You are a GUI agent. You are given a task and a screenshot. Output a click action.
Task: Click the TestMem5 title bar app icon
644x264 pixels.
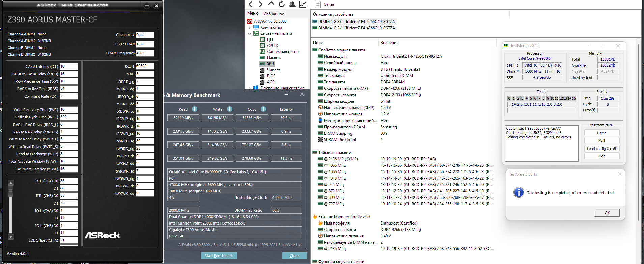pyautogui.click(x=506, y=46)
